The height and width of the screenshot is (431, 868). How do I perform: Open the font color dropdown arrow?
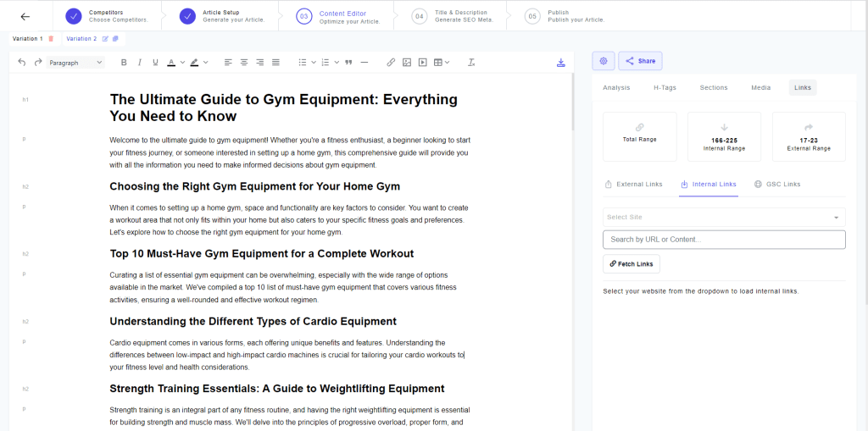tap(182, 63)
